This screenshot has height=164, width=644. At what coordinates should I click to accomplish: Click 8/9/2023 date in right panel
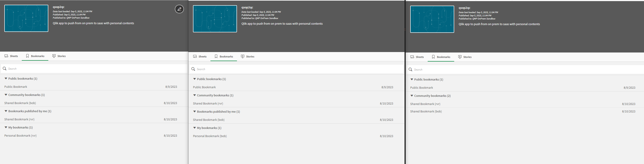[629, 88]
